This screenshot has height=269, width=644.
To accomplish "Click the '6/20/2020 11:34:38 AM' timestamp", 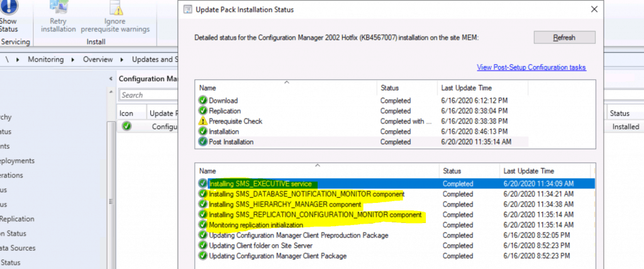I will click(538, 204).
